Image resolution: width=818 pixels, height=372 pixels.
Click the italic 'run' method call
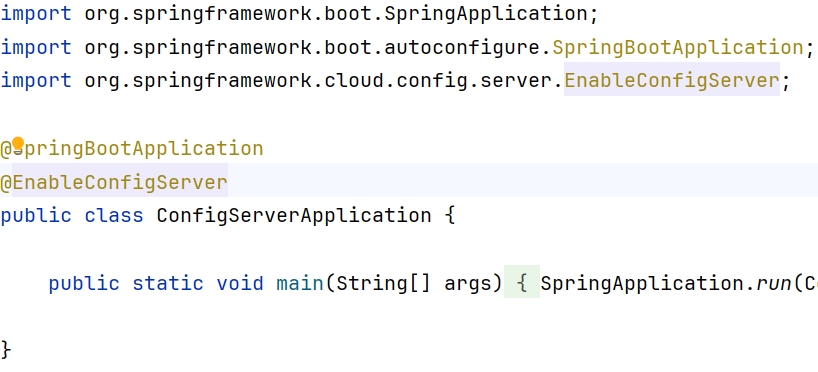click(x=775, y=283)
